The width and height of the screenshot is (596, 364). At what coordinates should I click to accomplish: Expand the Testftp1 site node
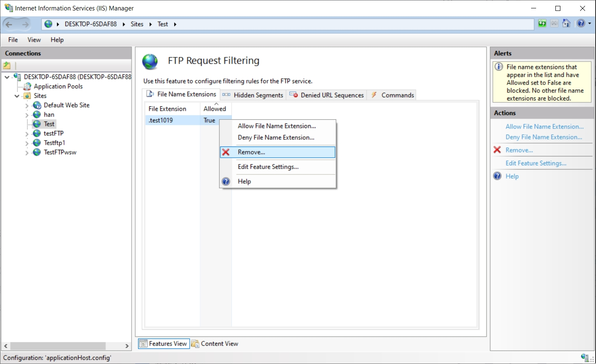pos(27,143)
